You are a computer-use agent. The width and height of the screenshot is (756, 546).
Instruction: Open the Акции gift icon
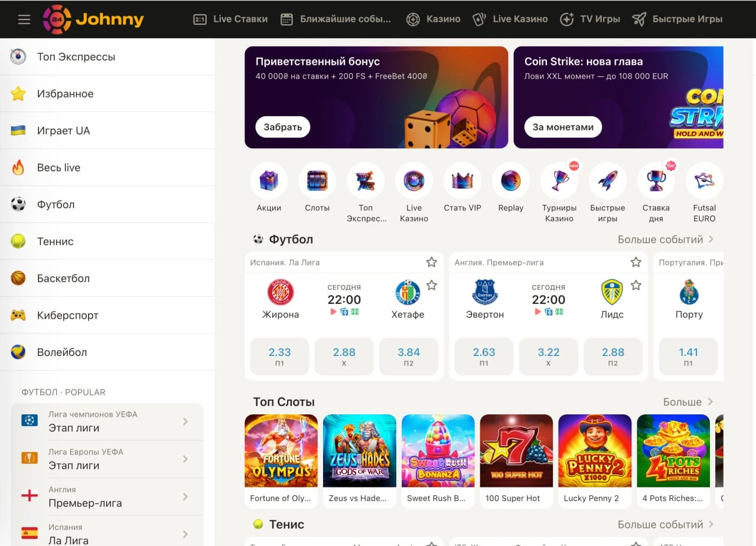click(x=269, y=181)
